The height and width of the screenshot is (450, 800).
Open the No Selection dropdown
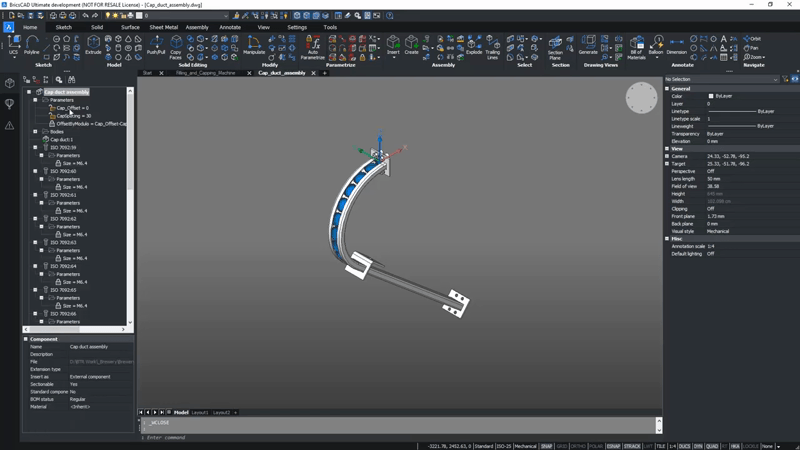pyautogui.click(x=722, y=80)
